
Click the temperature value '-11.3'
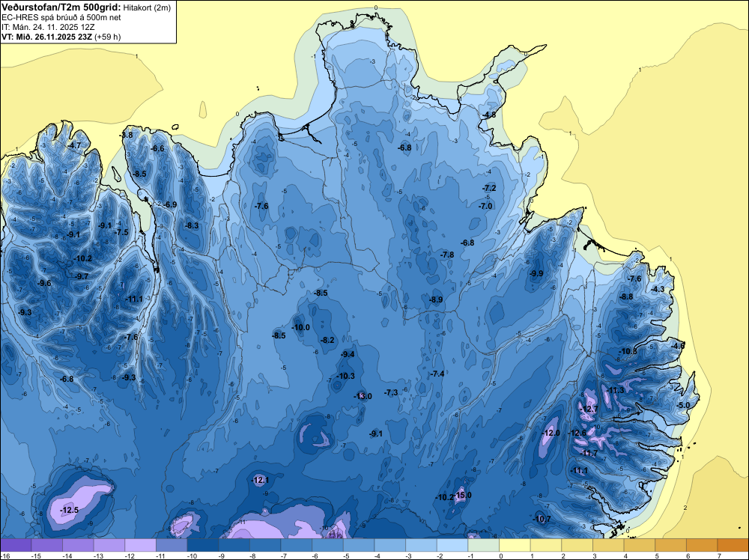pos(615,390)
